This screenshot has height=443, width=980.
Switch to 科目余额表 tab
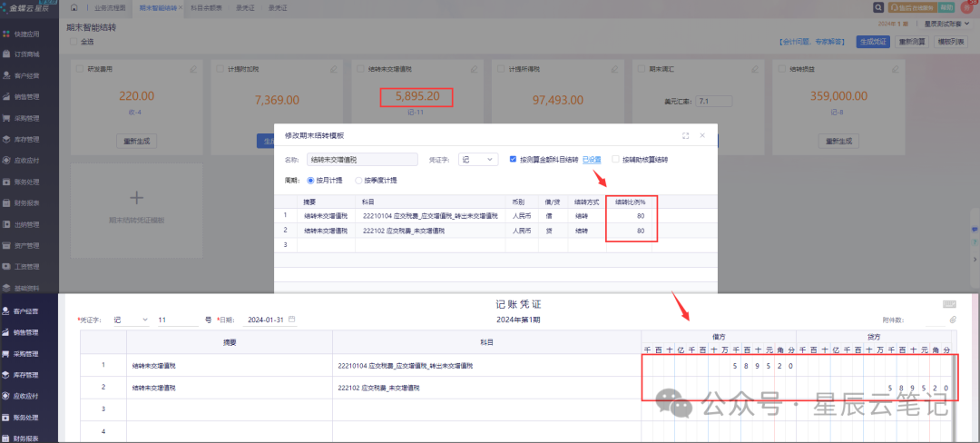(207, 8)
